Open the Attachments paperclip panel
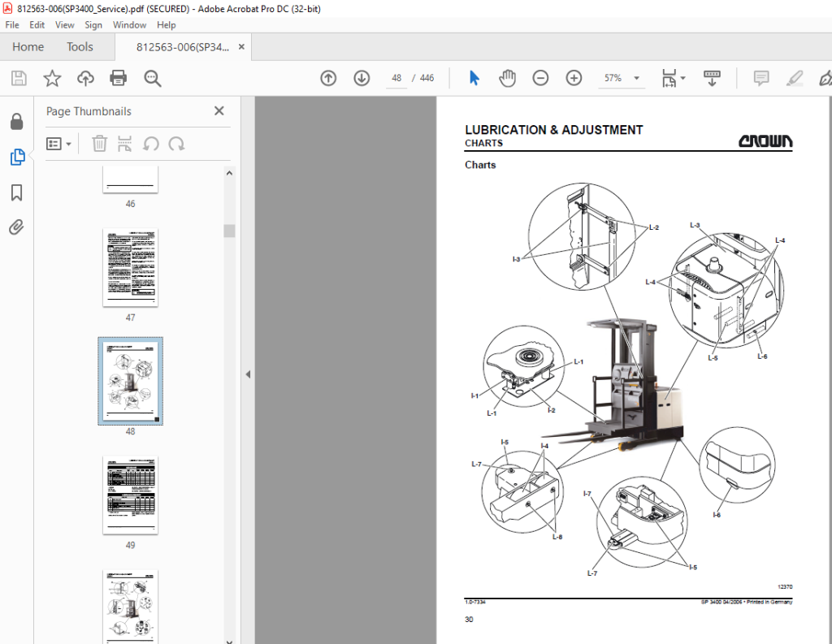 click(16, 227)
